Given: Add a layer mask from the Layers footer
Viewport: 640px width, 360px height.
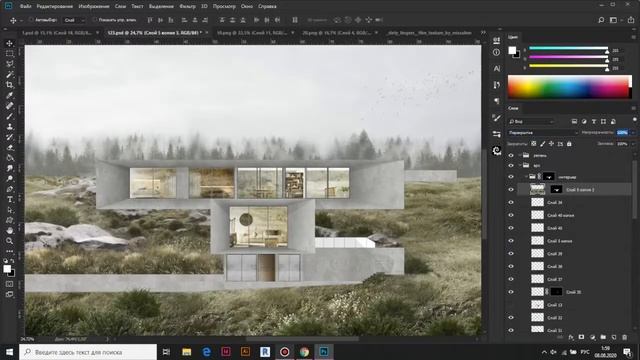Looking at the screenshot, I should coord(582,337).
